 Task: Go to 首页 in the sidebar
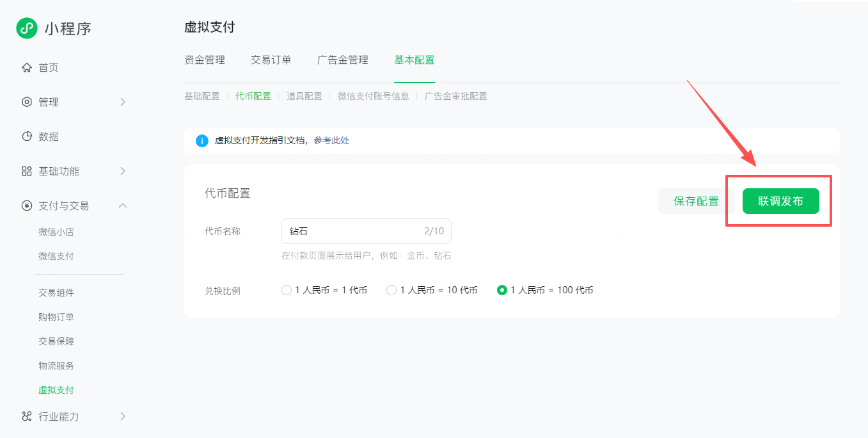click(x=49, y=68)
